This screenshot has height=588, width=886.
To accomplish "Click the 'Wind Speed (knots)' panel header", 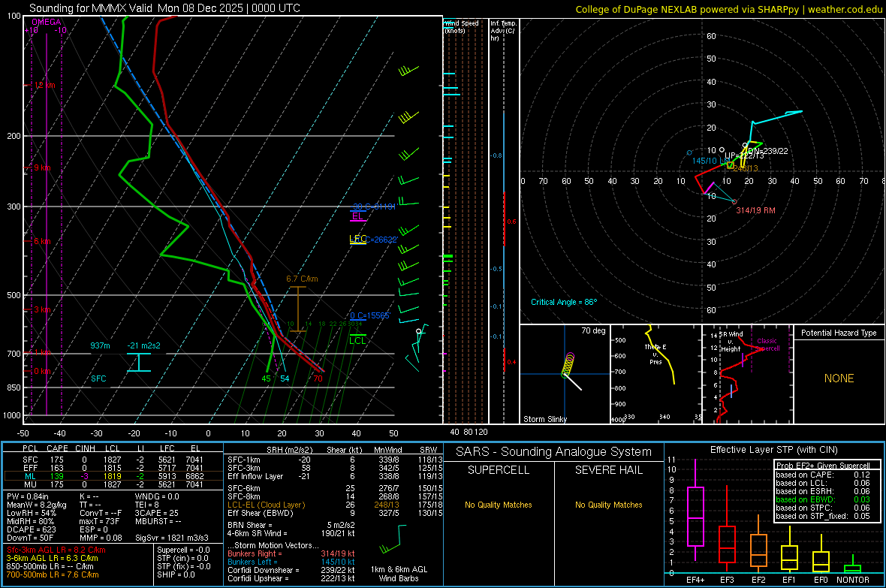I will (462, 26).
